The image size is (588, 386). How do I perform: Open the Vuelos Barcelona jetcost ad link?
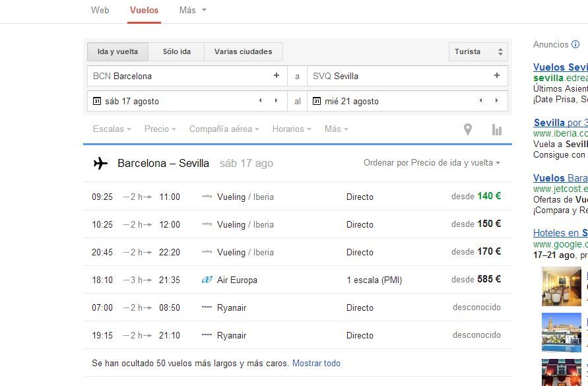(560, 177)
